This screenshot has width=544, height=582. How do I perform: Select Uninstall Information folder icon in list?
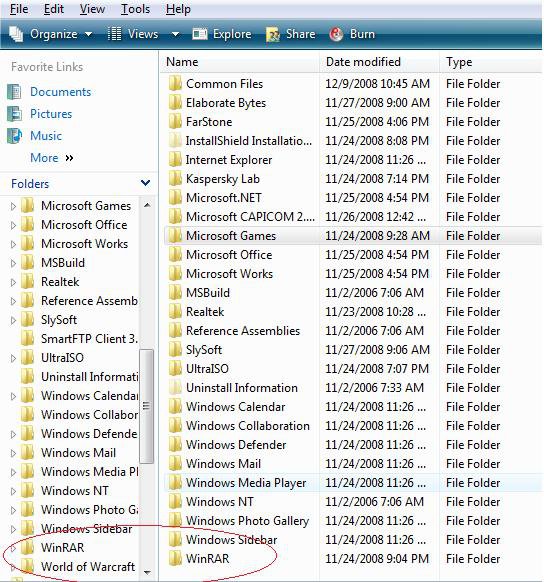(175, 388)
